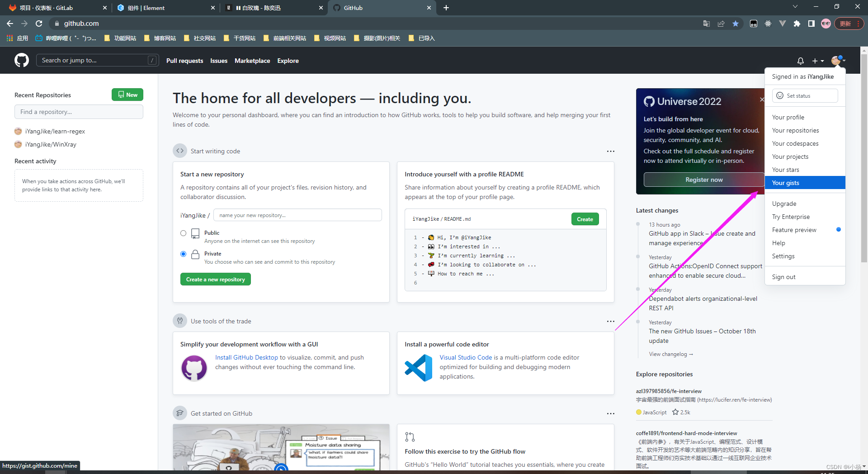
Task: Select the Public repository option
Action: point(183,233)
